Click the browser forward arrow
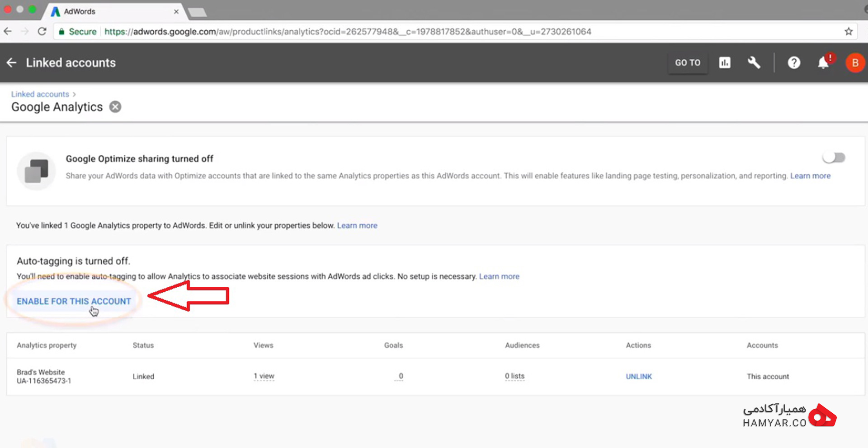868x448 pixels. pos(25,32)
